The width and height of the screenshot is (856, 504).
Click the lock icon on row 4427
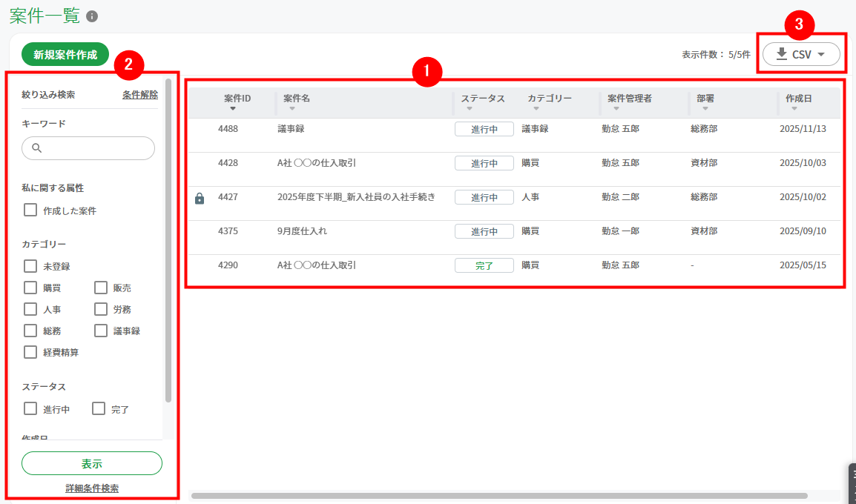pyautogui.click(x=200, y=199)
